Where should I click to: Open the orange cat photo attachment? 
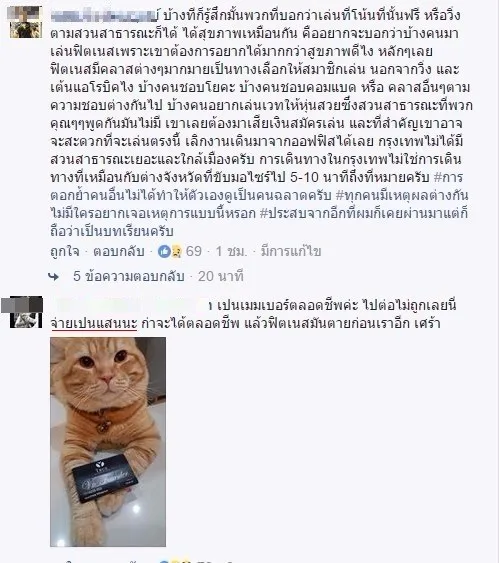point(108,442)
